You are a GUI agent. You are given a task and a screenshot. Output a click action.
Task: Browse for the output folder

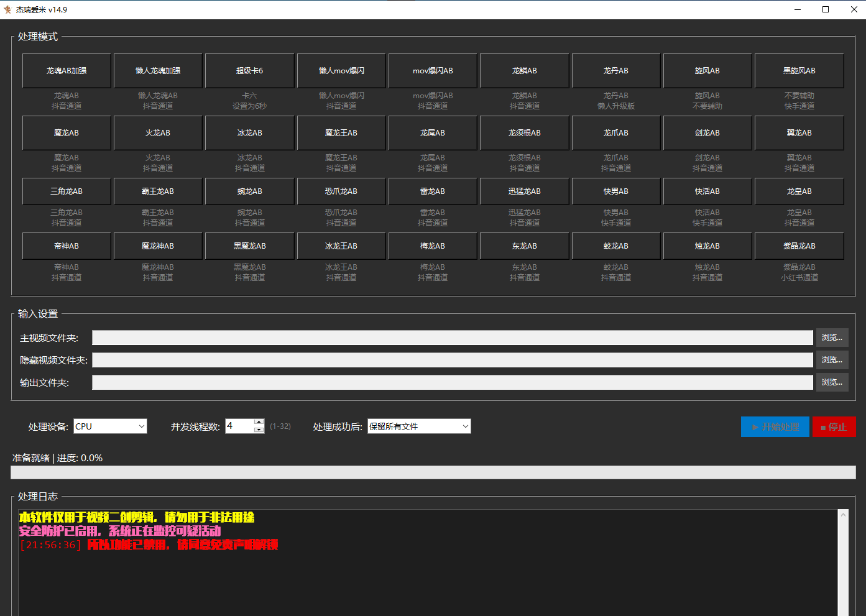click(832, 382)
